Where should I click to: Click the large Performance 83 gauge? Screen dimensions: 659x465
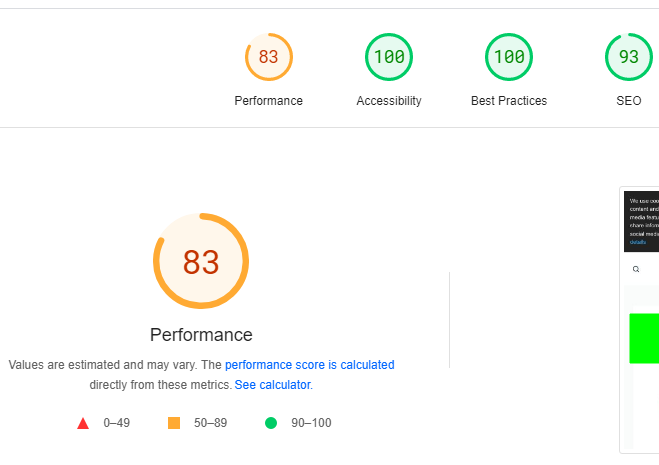[201, 261]
